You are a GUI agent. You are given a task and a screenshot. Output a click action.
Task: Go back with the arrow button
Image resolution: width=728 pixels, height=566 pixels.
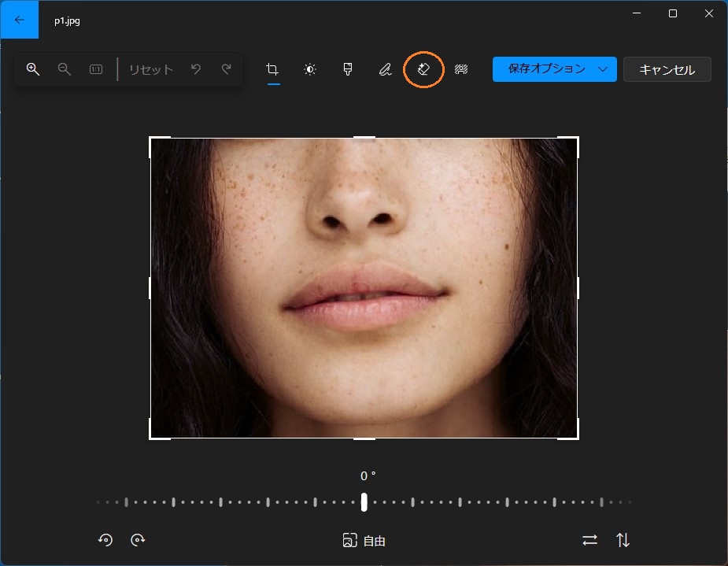[x=19, y=20]
